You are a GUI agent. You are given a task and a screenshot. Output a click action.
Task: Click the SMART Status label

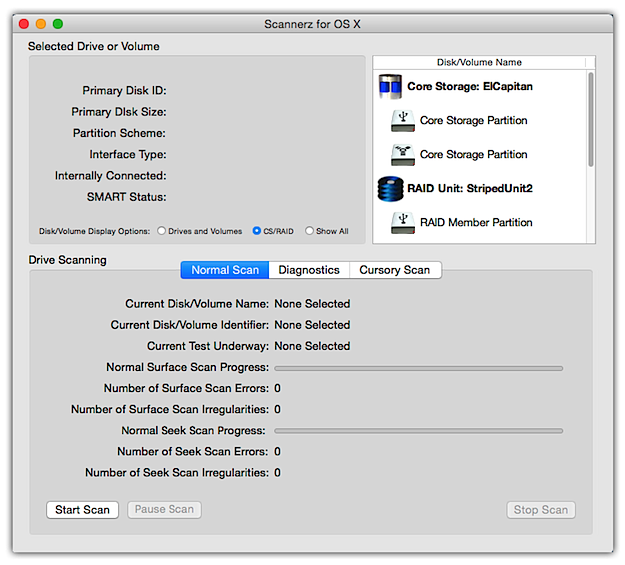click(127, 197)
